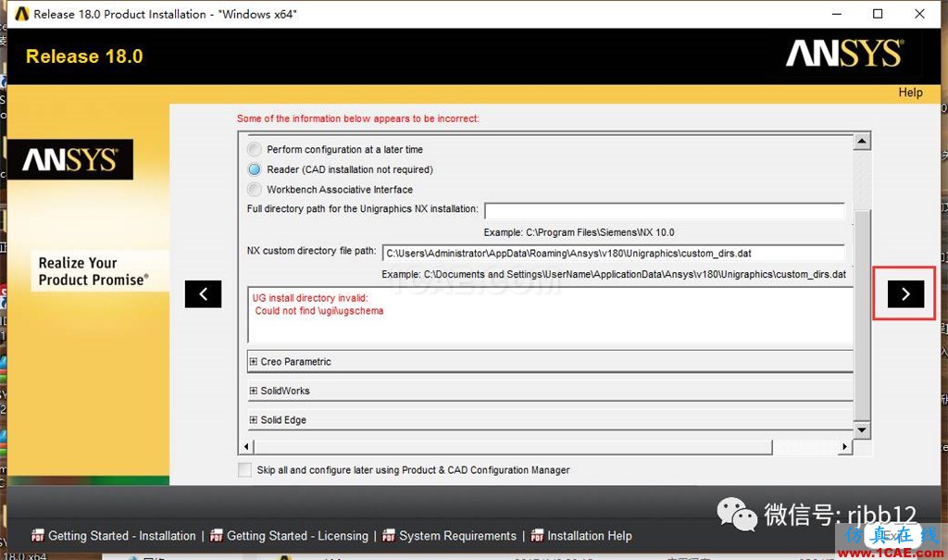Screen dimensions: 948x560
Task: Click the System Requirements document icon
Action: pyautogui.click(x=389, y=536)
